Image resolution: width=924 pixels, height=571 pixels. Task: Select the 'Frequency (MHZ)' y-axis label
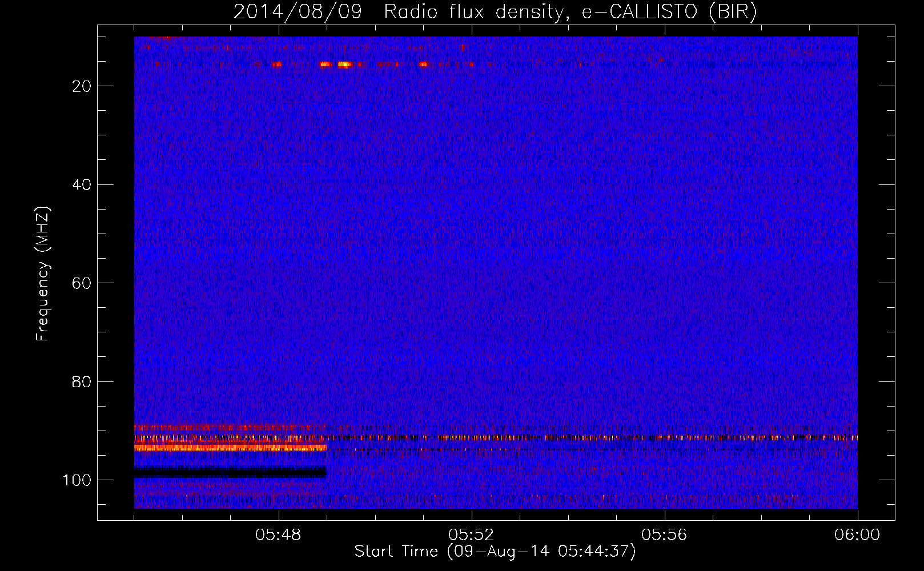pos(43,274)
